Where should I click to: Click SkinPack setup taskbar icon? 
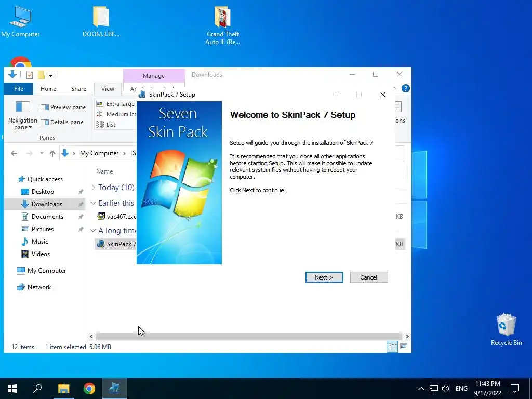pyautogui.click(x=114, y=389)
